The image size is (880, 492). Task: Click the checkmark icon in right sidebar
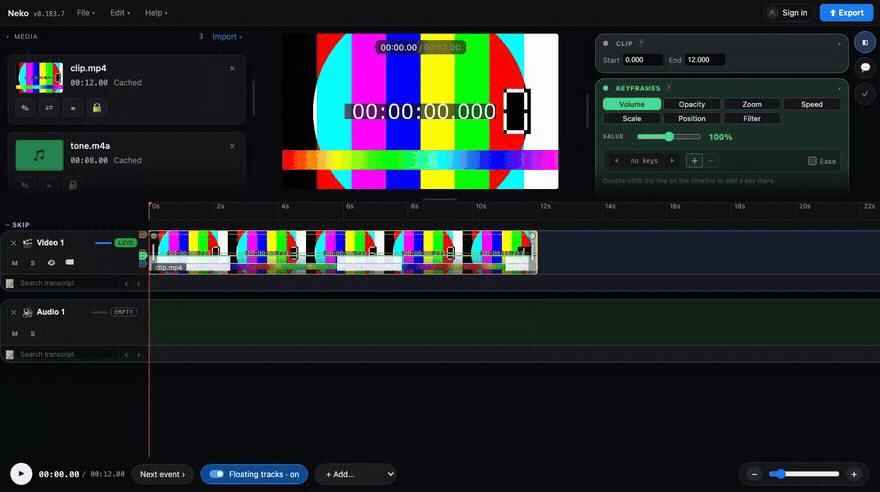[865, 94]
